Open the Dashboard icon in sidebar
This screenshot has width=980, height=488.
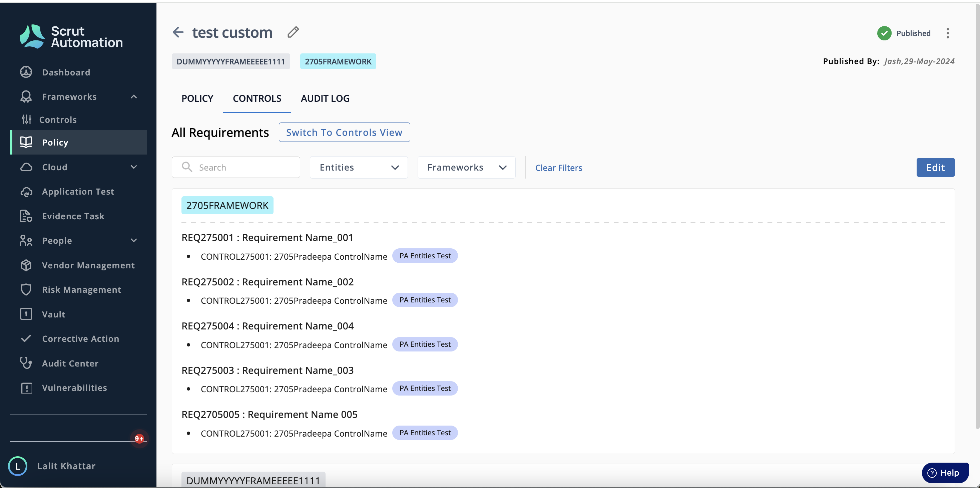click(26, 72)
